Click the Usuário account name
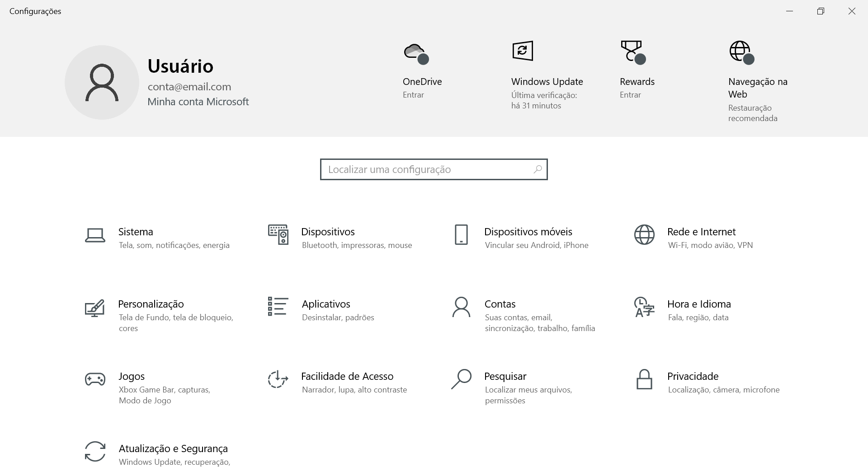The width and height of the screenshot is (868, 467). pos(180,66)
